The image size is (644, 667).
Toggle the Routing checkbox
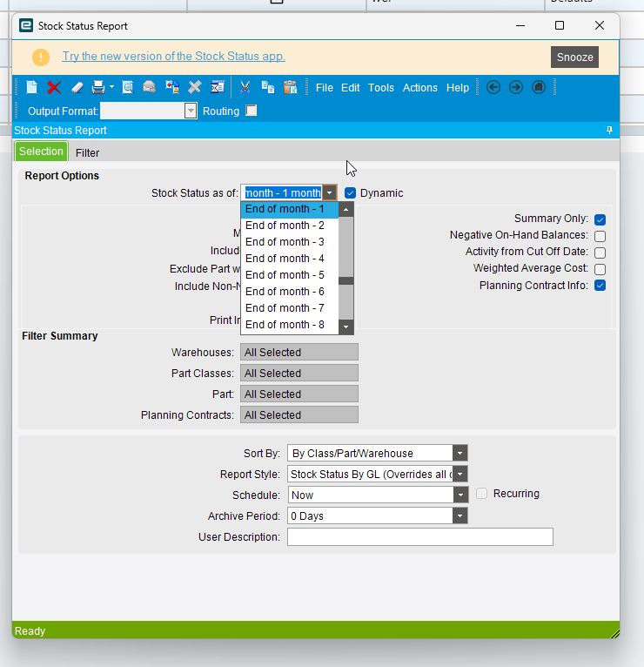click(252, 111)
